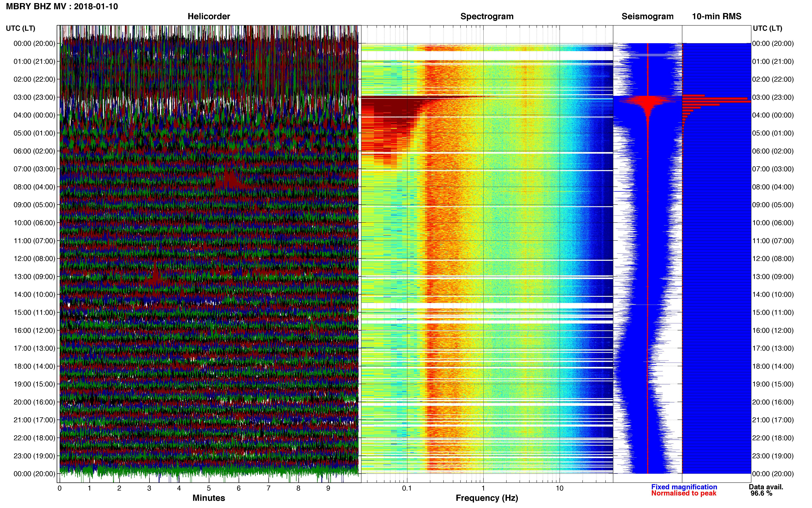Click the left 'UTC (LT)' axis label
The height and width of the screenshot is (508, 812).
click(x=21, y=28)
